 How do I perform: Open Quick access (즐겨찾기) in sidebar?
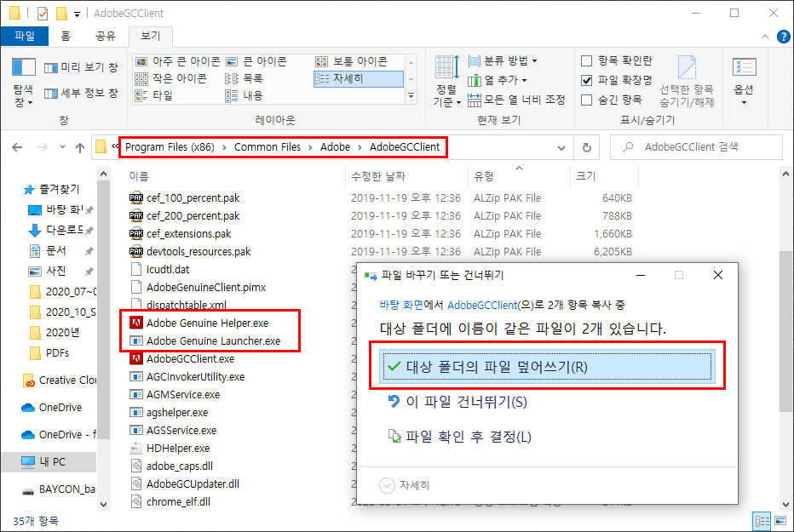click(52, 189)
